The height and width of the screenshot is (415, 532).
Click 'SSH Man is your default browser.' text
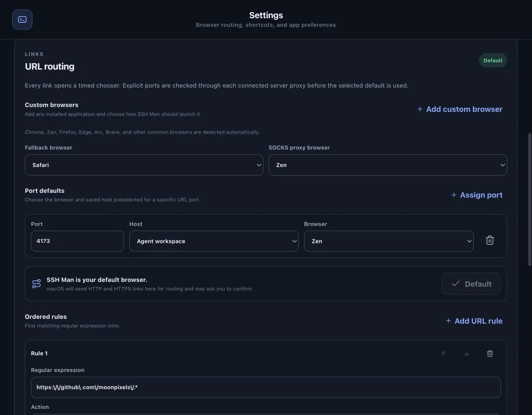click(x=97, y=280)
